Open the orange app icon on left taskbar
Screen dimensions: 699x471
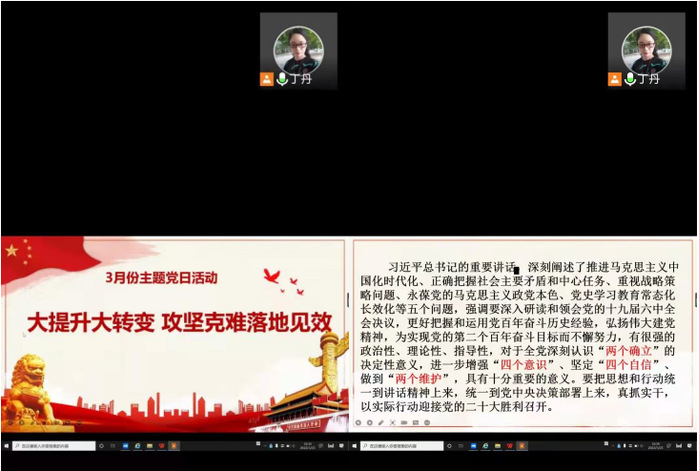[x=173, y=445]
